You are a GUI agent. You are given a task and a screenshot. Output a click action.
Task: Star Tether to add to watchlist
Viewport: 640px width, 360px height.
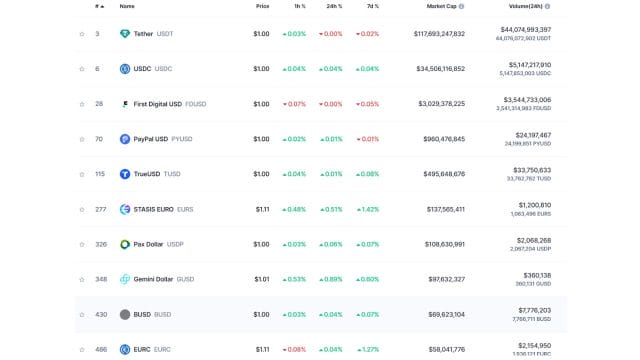point(82,34)
